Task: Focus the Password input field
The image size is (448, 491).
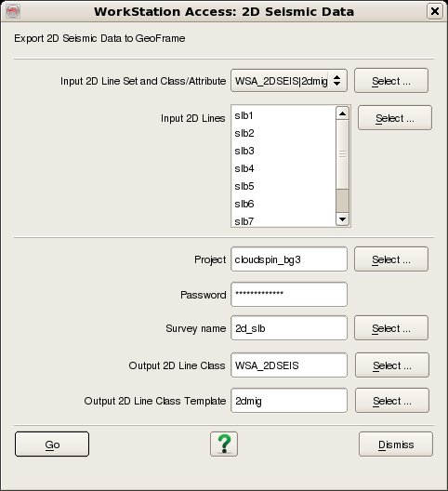Action: (x=289, y=295)
